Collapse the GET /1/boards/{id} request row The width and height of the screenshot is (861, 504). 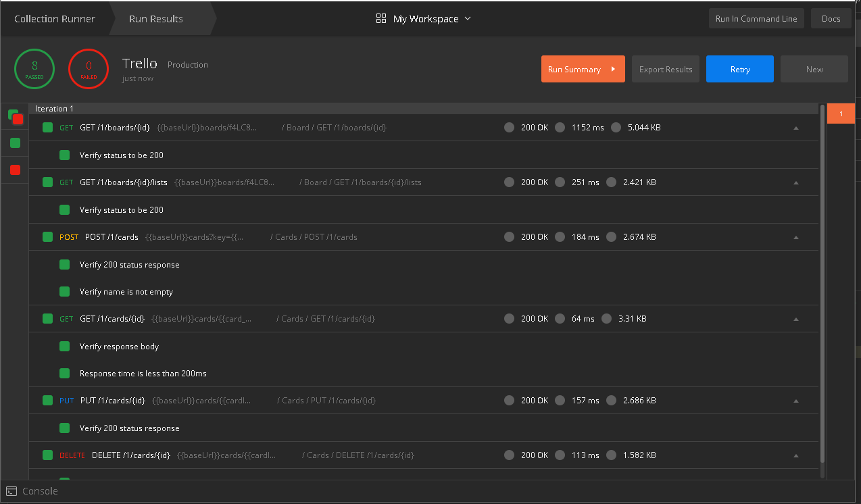tap(795, 128)
